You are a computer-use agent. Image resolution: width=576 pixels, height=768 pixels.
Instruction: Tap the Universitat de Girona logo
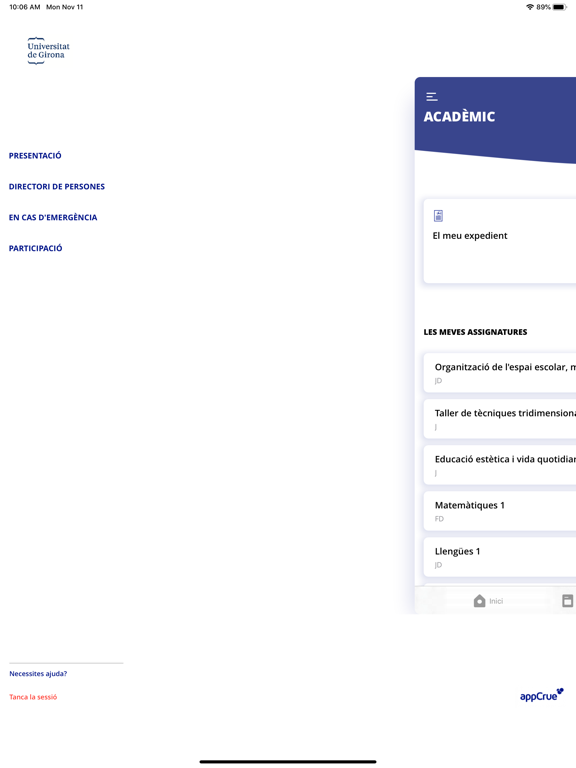coord(48,50)
